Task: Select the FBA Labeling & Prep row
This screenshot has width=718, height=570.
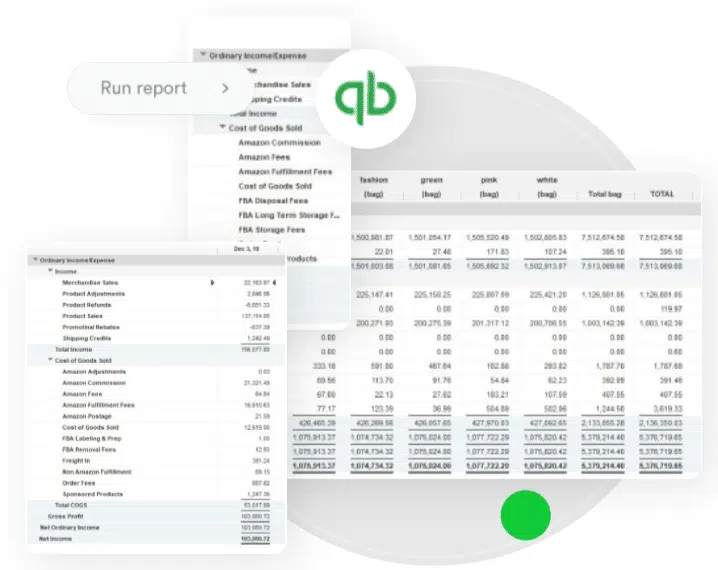Action: (156, 439)
